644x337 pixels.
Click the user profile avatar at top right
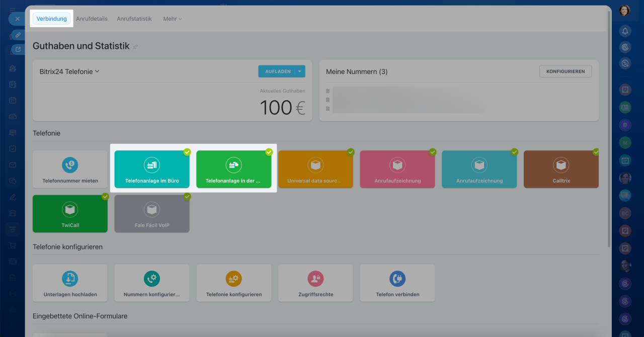click(624, 11)
